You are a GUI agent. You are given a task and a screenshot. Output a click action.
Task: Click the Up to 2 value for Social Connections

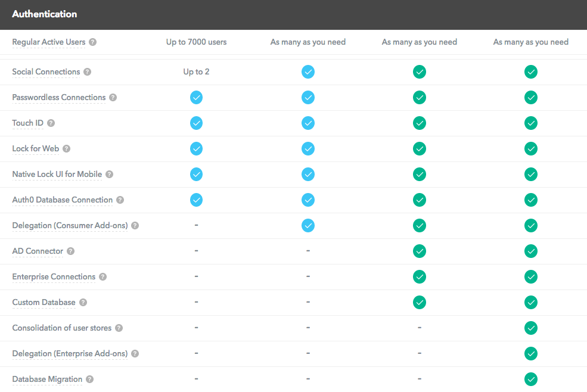(x=196, y=71)
